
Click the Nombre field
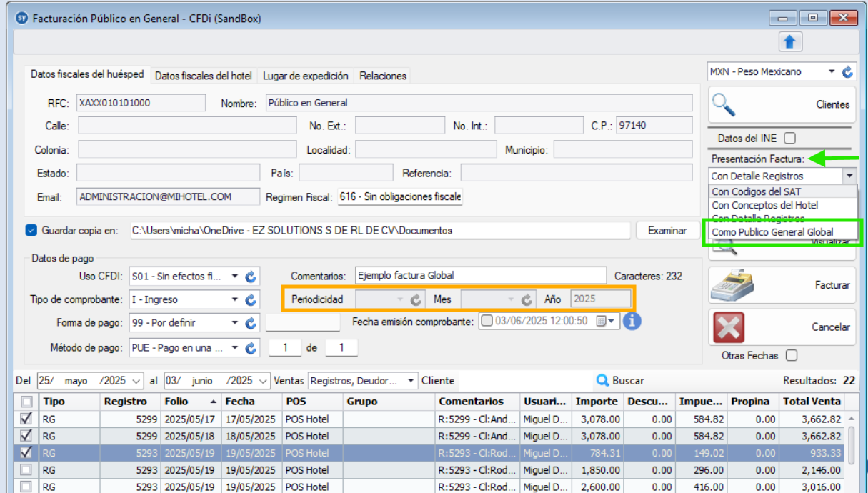pos(479,103)
